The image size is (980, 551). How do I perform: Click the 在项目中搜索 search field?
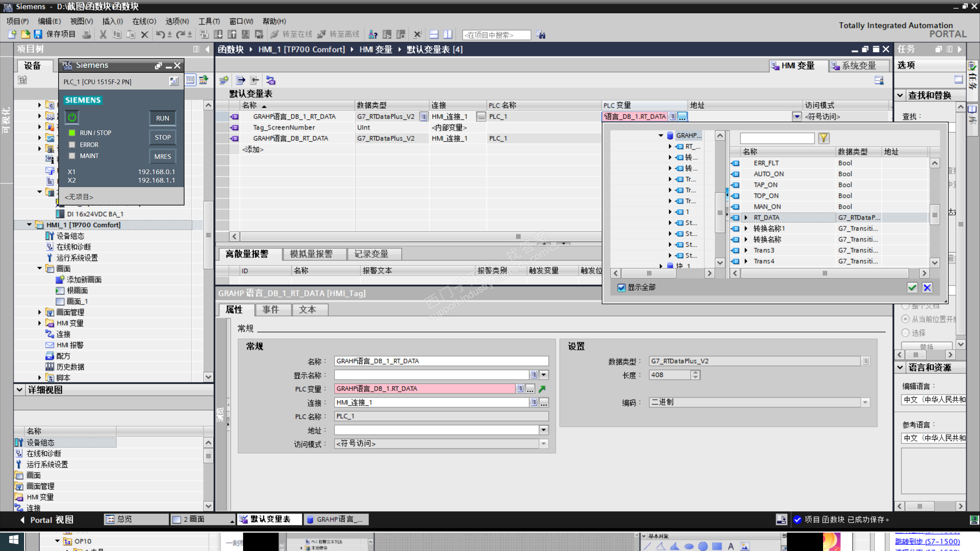coord(496,35)
